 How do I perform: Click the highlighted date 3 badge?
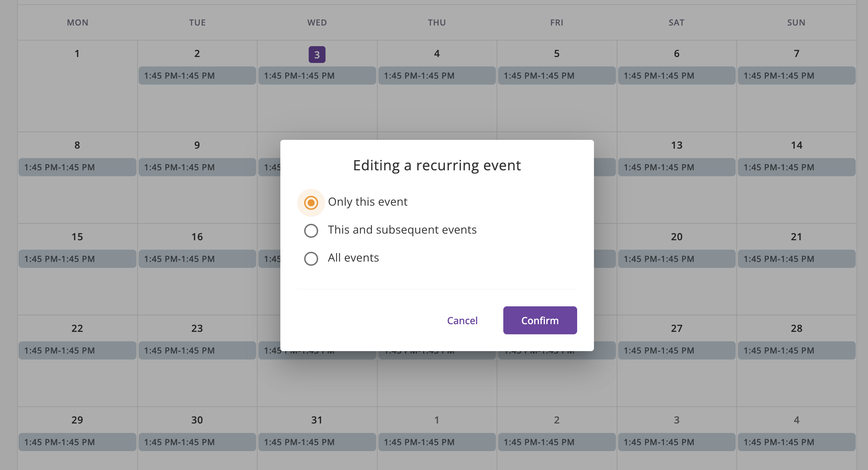point(317,55)
